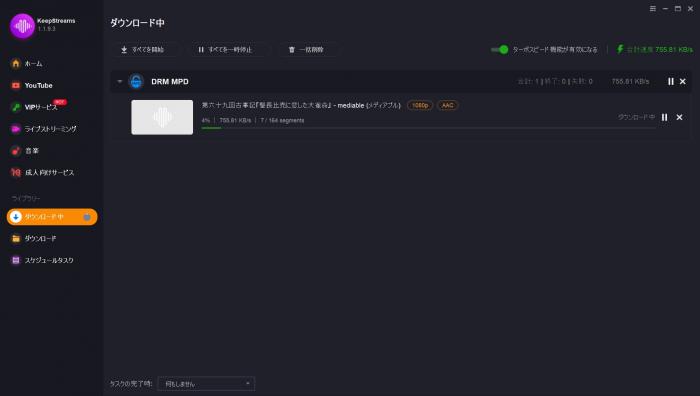Click the HOT badge on VIPサービス
Viewport: 700px width, 396px height.
tap(60, 102)
